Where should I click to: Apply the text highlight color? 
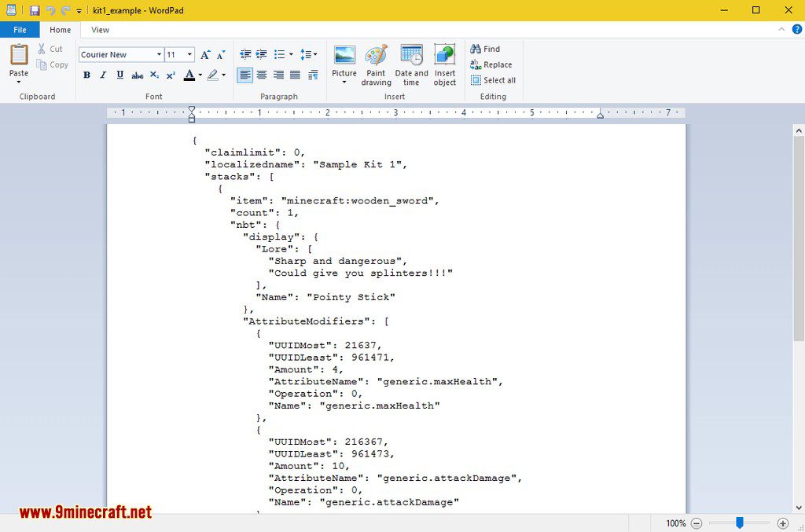point(213,75)
